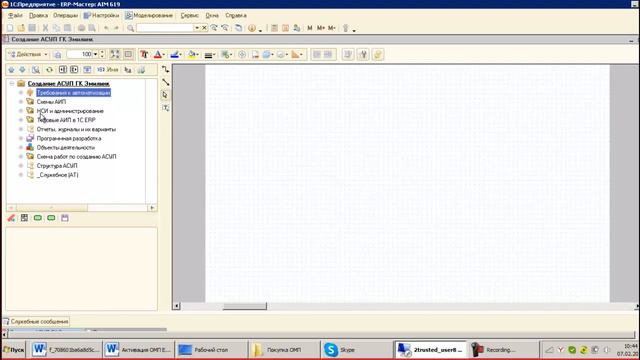Open Skype from the taskbar

coord(356,350)
